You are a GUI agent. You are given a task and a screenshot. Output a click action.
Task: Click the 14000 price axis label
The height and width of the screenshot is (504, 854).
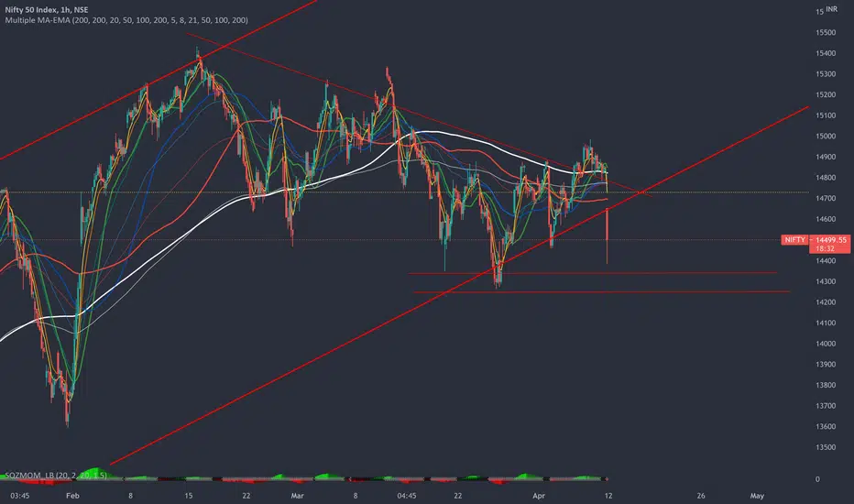(826, 344)
